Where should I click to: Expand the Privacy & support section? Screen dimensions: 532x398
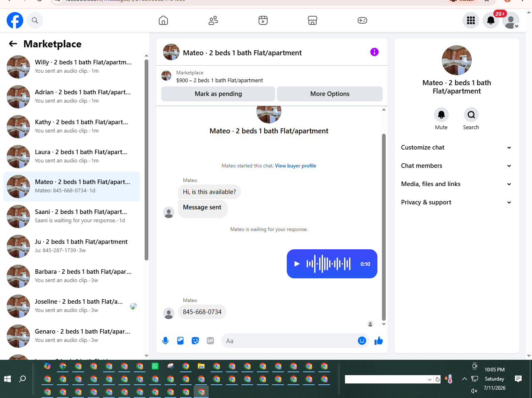point(456,202)
